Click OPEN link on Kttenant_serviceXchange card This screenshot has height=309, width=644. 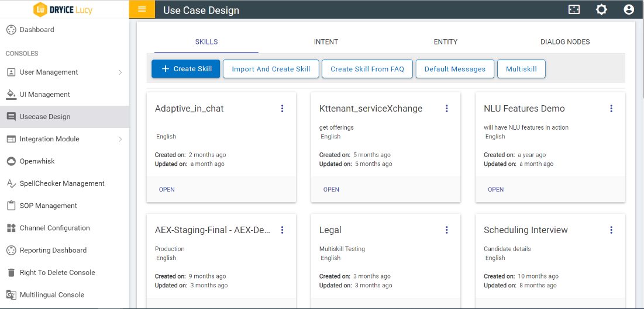point(331,189)
